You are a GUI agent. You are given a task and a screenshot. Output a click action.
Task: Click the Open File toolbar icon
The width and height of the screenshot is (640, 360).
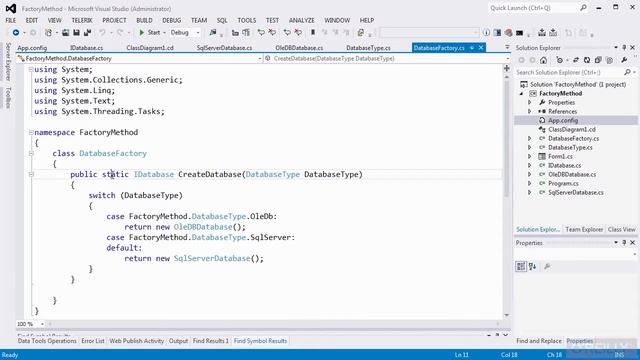tap(65, 32)
